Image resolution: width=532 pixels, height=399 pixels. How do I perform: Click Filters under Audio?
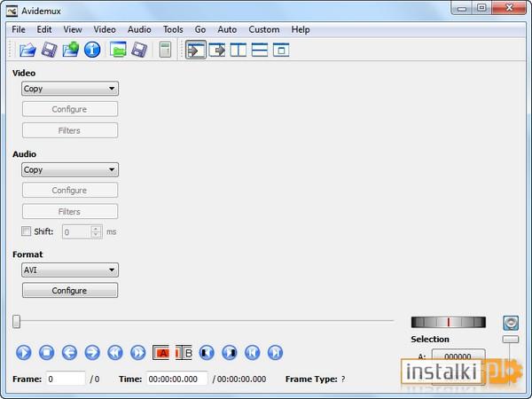[70, 212]
